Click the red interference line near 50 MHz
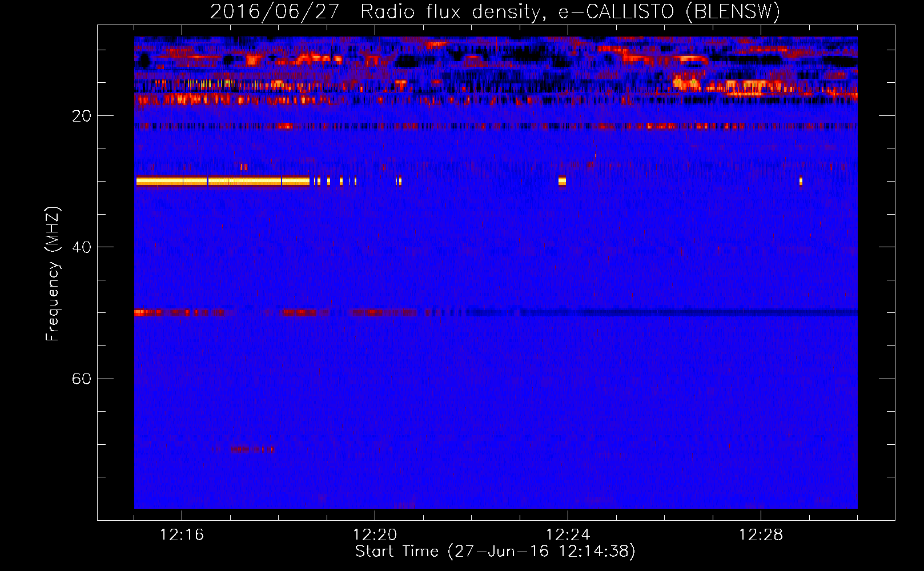This screenshot has height=571, width=924. click(x=275, y=312)
